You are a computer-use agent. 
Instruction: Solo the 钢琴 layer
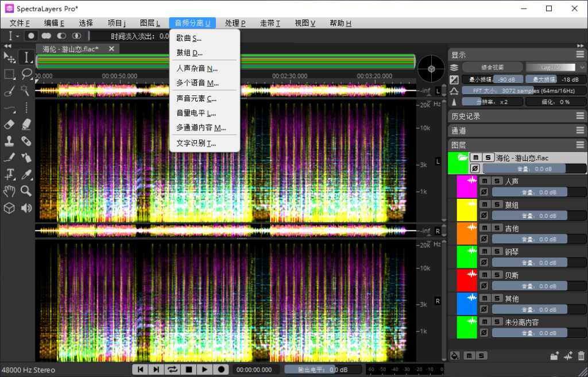click(x=497, y=251)
